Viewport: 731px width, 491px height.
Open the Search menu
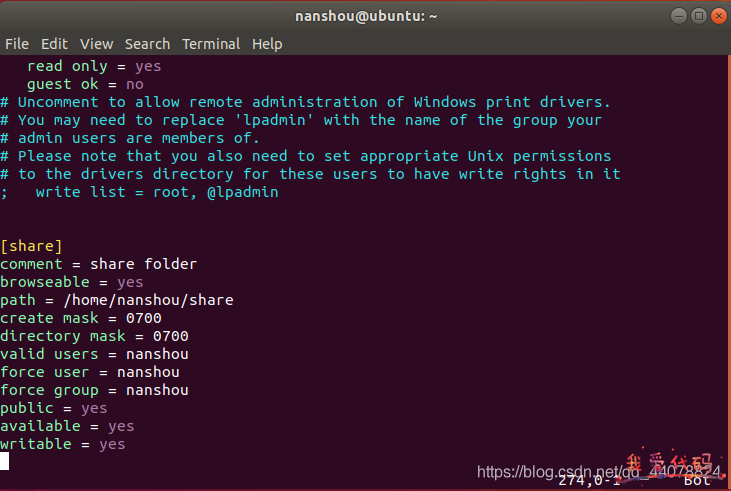[147, 44]
